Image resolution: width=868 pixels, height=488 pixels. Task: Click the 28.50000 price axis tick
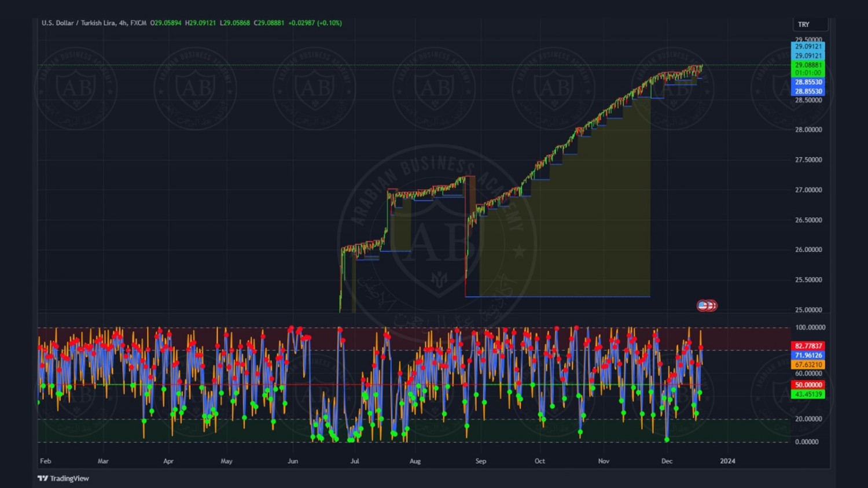coord(808,100)
